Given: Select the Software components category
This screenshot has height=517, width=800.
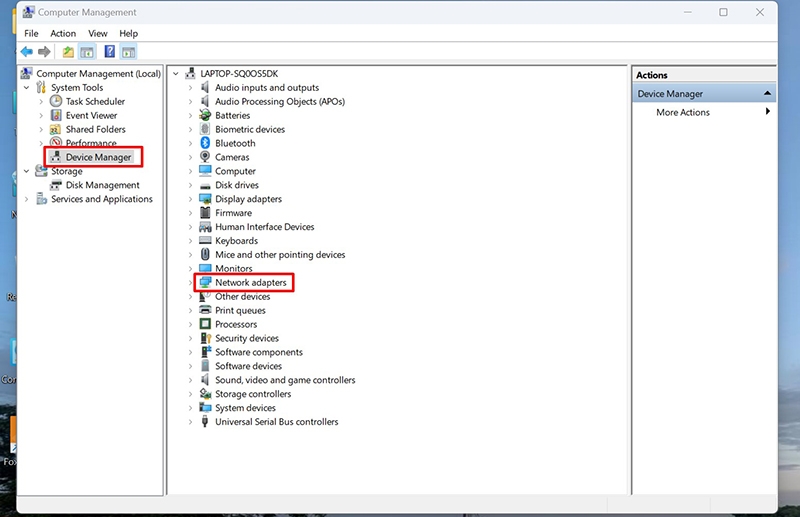Looking at the screenshot, I should [x=259, y=352].
